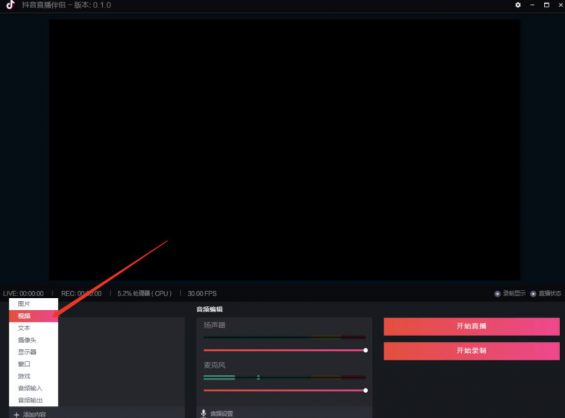Minimize the live companion window
This screenshot has height=418, width=565.
pos(532,5)
